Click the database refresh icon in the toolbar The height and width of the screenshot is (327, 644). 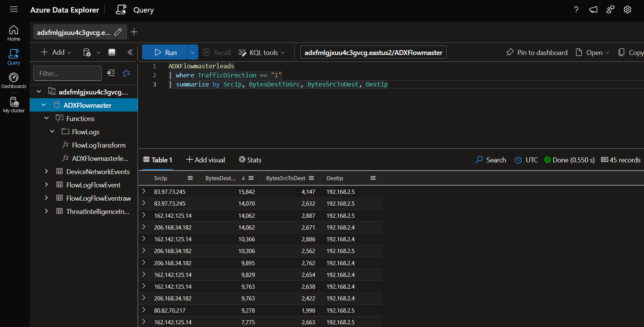[87, 52]
